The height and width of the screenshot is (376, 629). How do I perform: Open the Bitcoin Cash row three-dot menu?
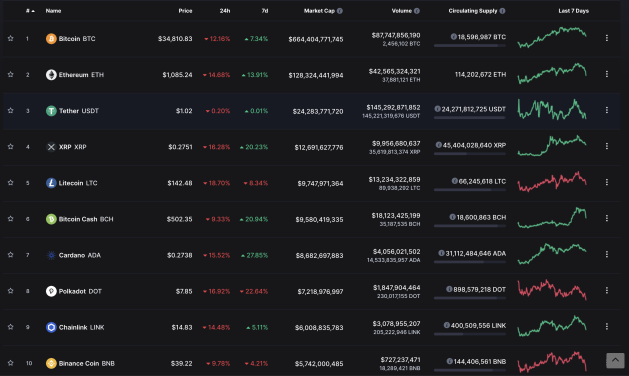(x=607, y=218)
